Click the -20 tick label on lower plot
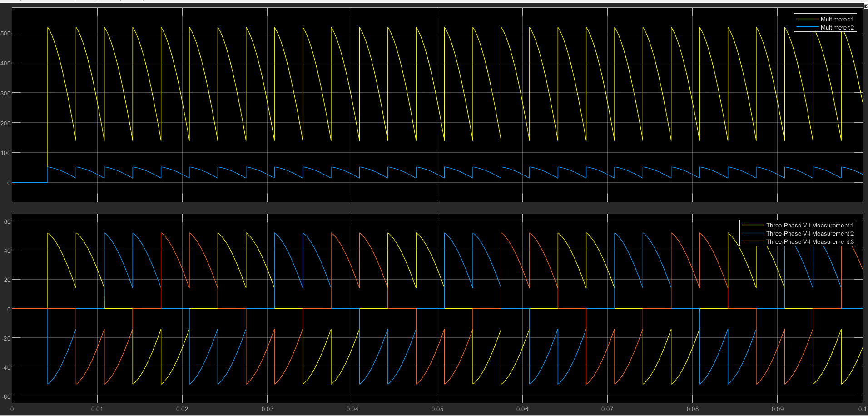 [x=6, y=338]
